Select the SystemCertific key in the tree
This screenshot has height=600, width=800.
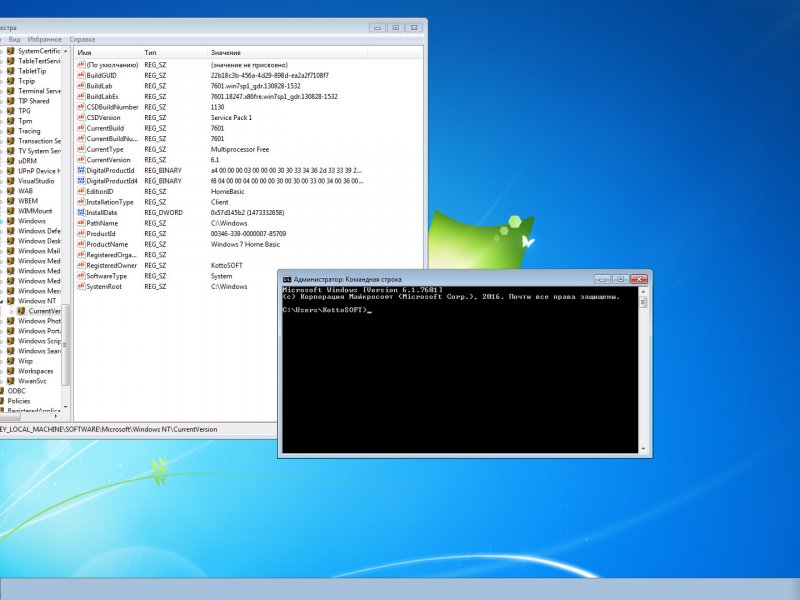(39, 51)
